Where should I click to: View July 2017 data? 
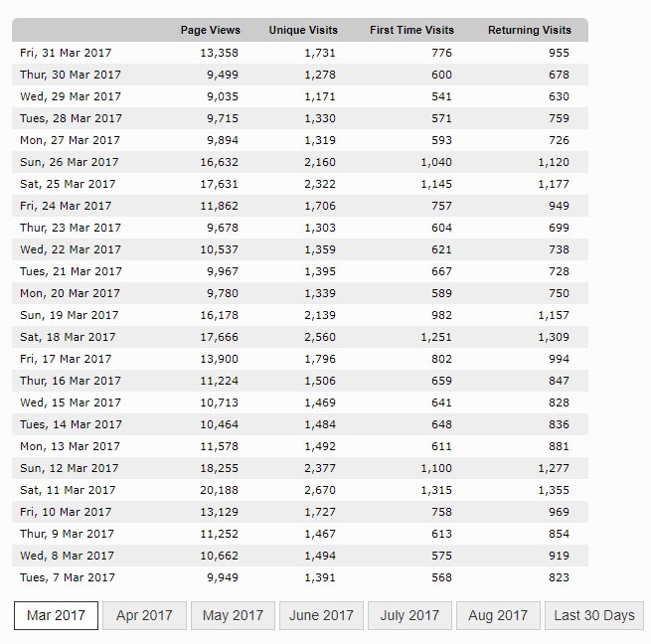(409, 615)
